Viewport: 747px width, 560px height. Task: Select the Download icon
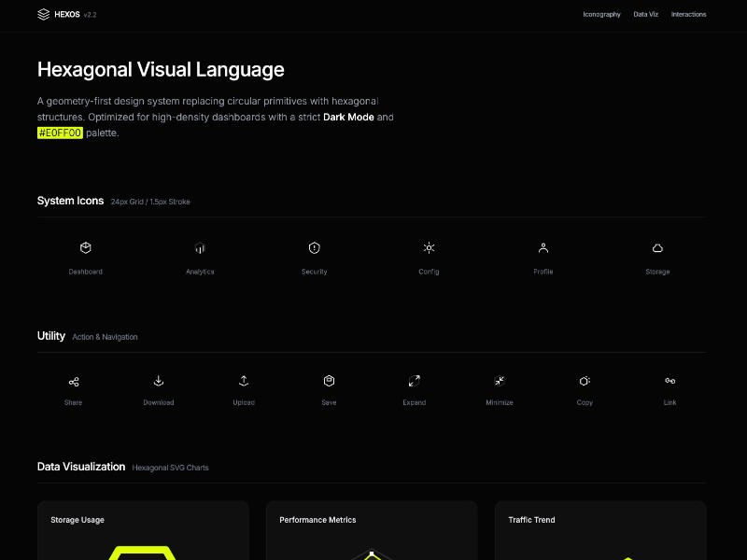click(158, 379)
